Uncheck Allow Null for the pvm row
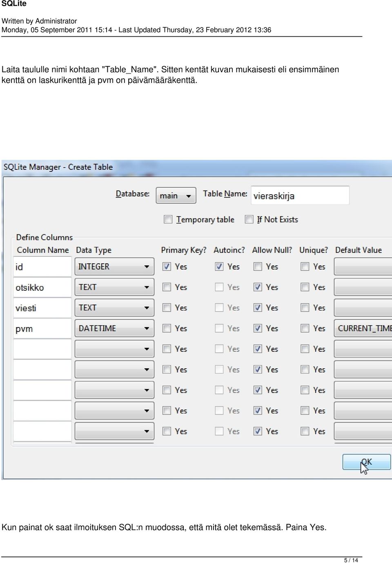Screen dimensions: 392x563 (x=258, y=328)
